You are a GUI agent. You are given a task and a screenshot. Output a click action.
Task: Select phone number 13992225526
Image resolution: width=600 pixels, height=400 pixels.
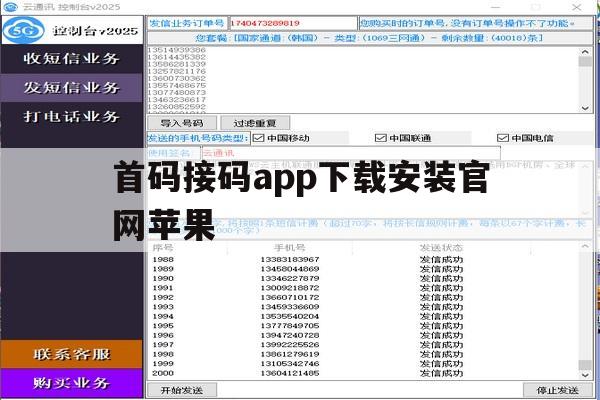(290, 344)
